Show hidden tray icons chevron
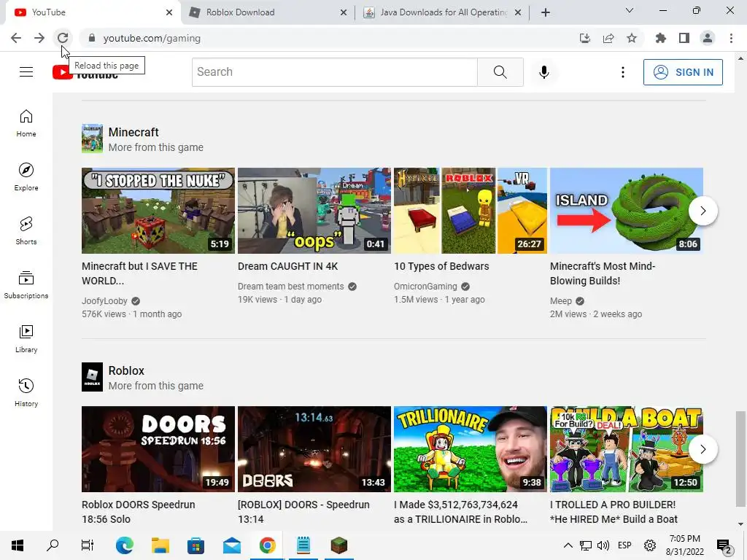 click(x=568, y=545)
